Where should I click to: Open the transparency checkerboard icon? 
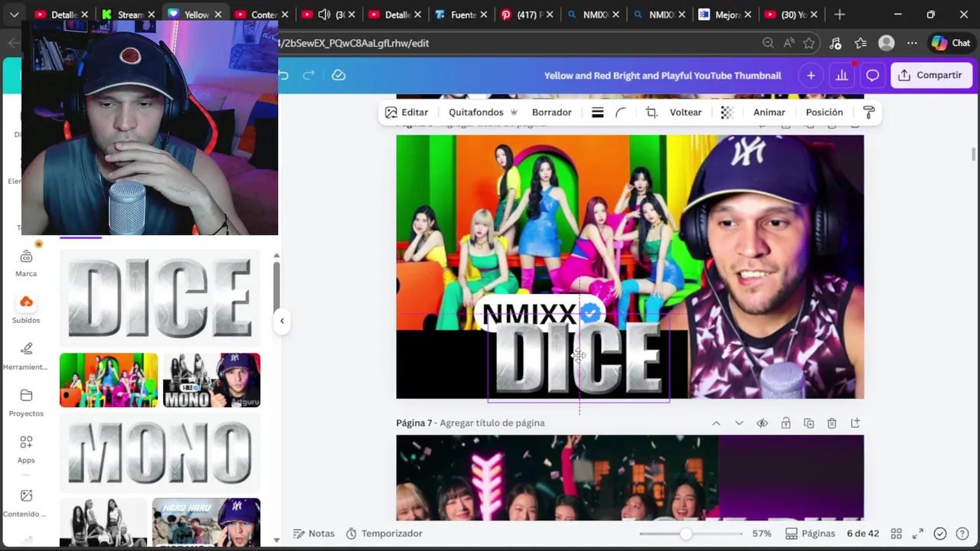(727, 112)
